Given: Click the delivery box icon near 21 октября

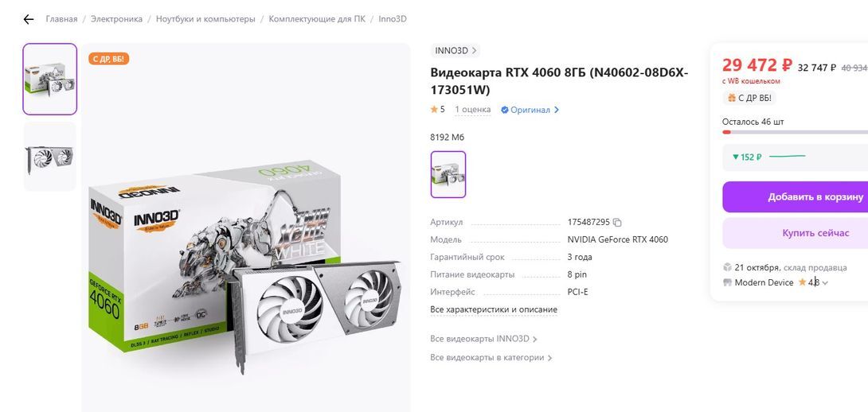Looking at the screenshot, I should 727,267.
